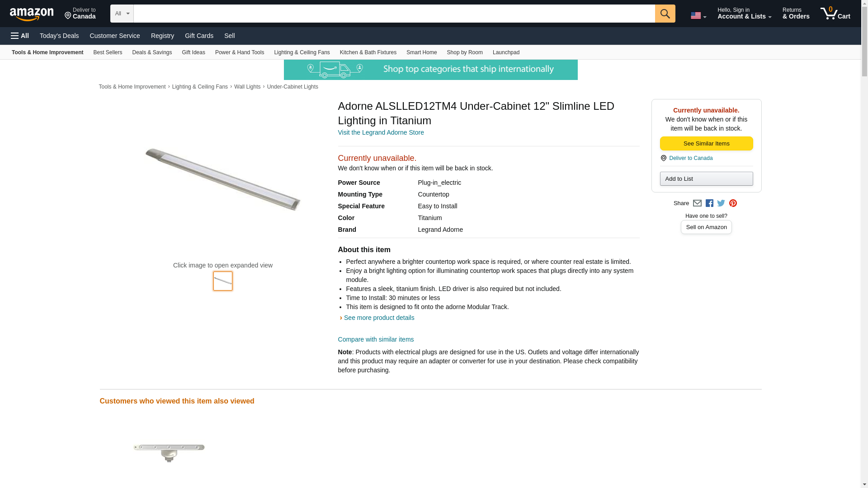Click See Similar Items button
This screenshot has height=488, width=868.
click(706, 144)
